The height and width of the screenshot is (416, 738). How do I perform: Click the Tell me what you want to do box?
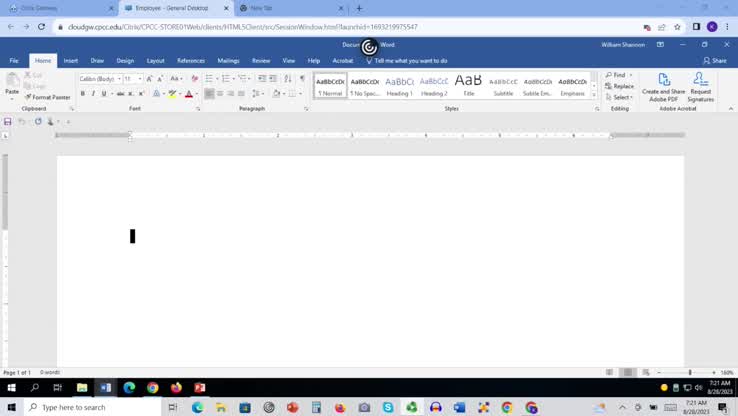coord(407,61)
